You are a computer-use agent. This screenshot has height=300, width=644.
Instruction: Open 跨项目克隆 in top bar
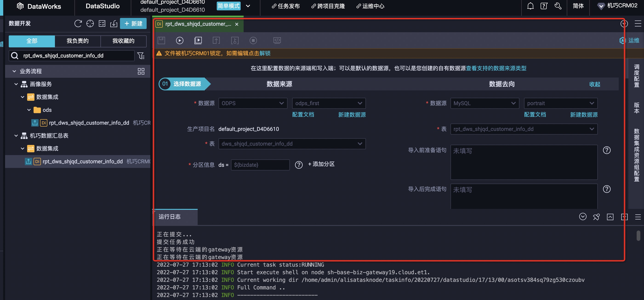328,6
